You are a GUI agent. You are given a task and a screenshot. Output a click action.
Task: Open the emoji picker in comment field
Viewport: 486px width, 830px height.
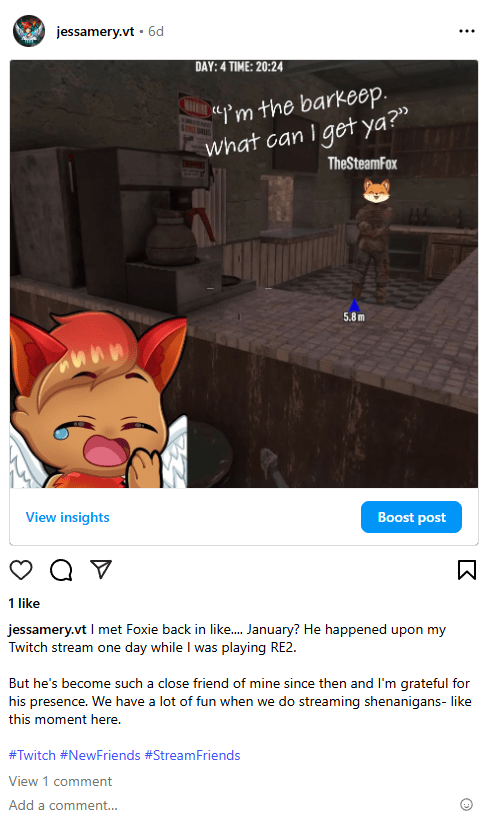click(466, 805)
